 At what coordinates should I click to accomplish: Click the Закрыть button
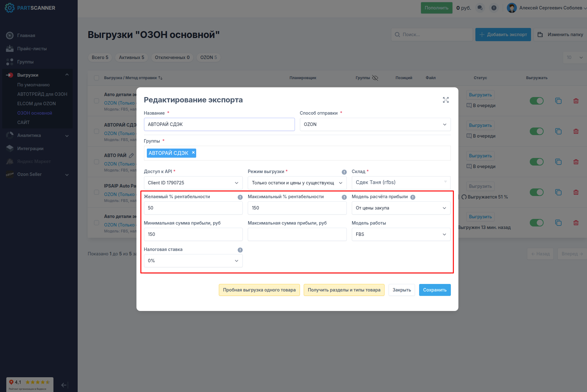coord(402,290)
